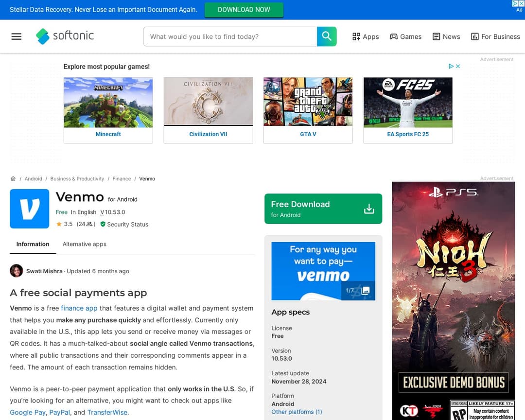Screen dimensions: 525x420
Task: Select the Information tab
Action: pyautogui.click(x=33, y=244)
